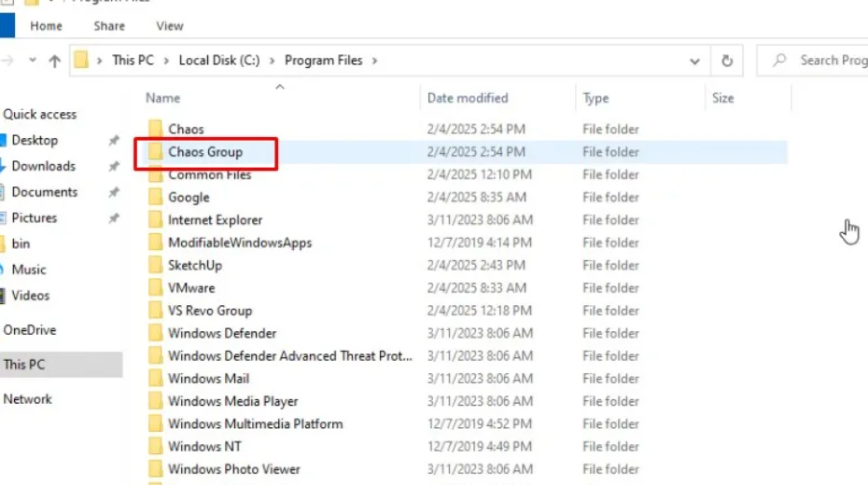The height and width of the screenshot is (485, 868).
Task: Click the Google folder icon
Action: tap(155, 198)
